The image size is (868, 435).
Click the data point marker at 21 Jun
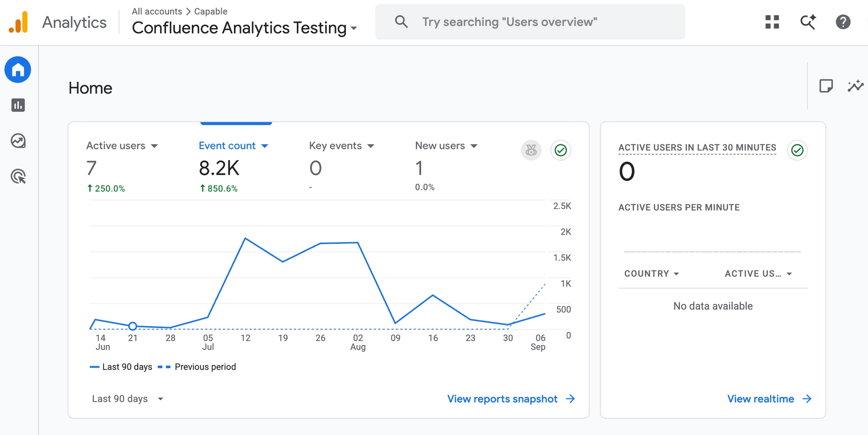pyautogui.click(x=133, y=326)
